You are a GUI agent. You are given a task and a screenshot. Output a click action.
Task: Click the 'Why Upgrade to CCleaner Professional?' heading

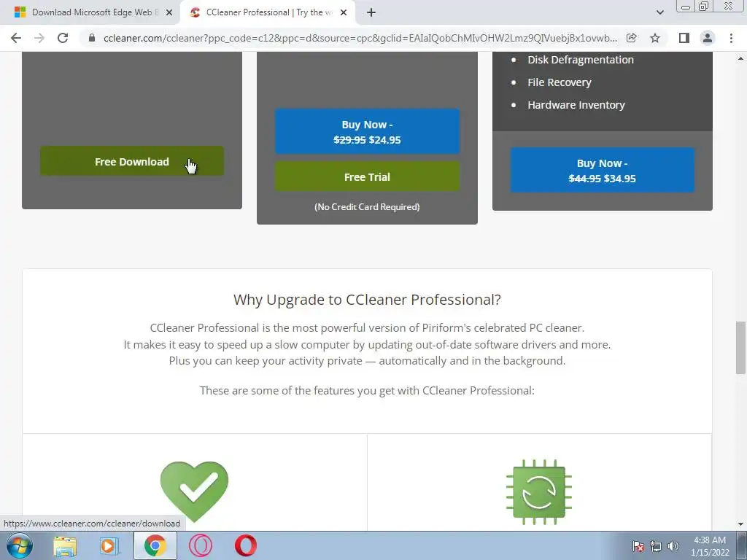pos(368,300)
